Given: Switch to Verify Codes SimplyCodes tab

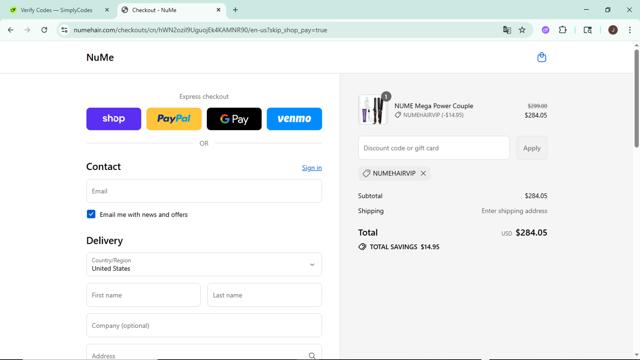Looking at the screenshot, I should click(56, 10).
